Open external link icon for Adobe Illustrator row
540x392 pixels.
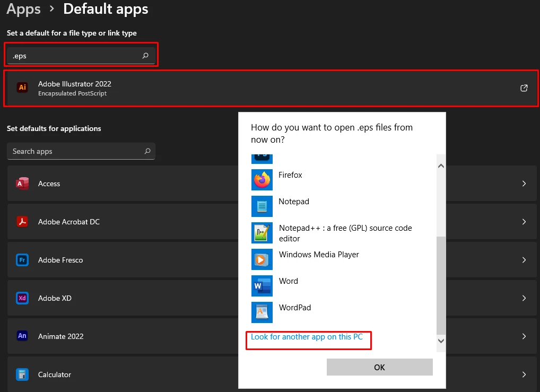[524, 88]
